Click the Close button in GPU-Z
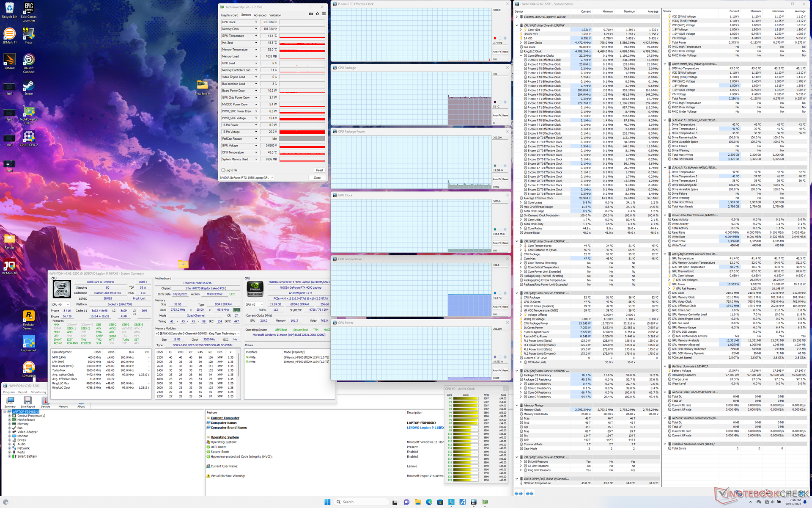Image resolution: width=812 pixels, height=508 pixels. (x=317, y=178)
